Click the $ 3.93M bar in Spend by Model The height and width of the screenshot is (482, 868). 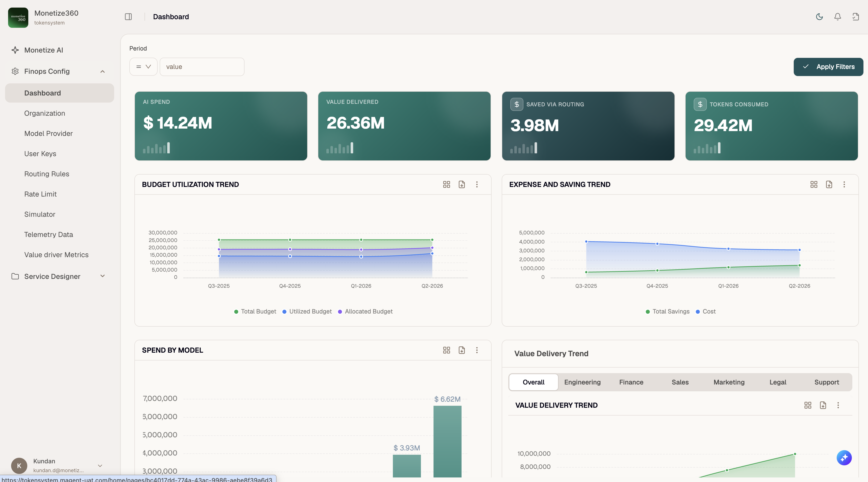click(x=407, y=466)
